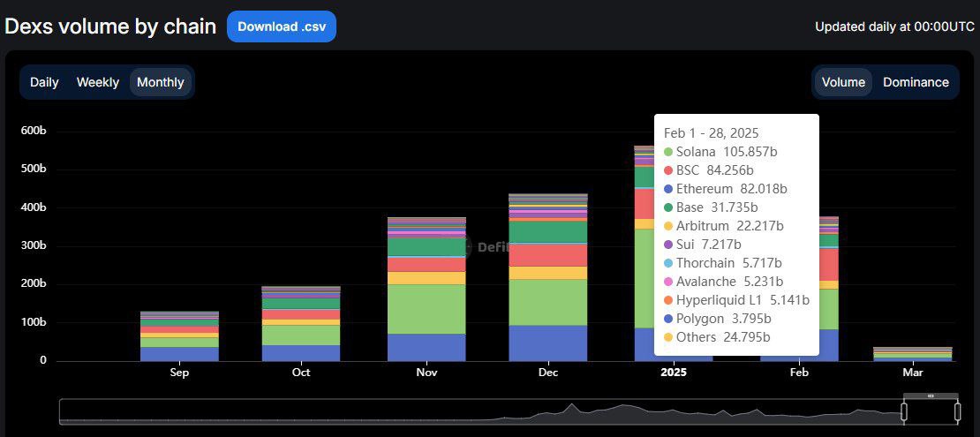The width and height of the screenshot is (980, 437).
Task: Click the Download .csv button
Action: 281,26
